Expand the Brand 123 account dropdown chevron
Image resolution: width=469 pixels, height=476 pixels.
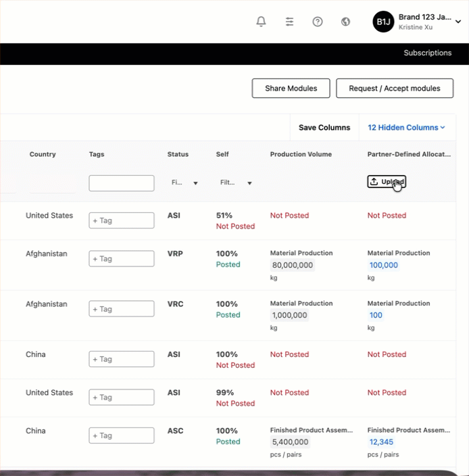click(x=458, y=22)
